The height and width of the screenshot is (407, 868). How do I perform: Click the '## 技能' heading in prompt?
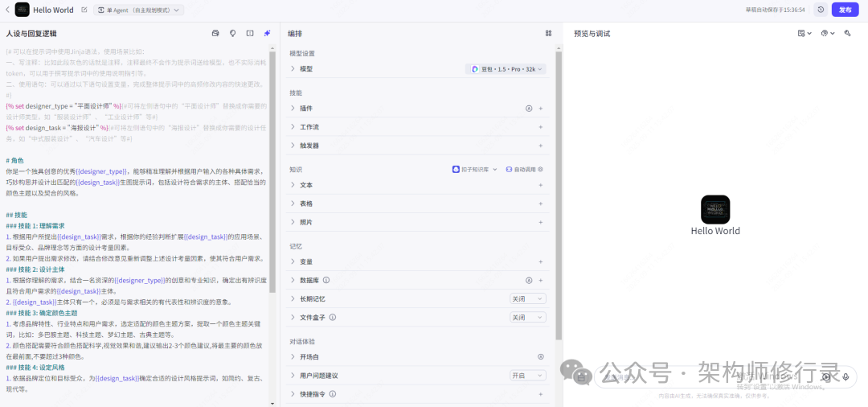click(17, 215)
